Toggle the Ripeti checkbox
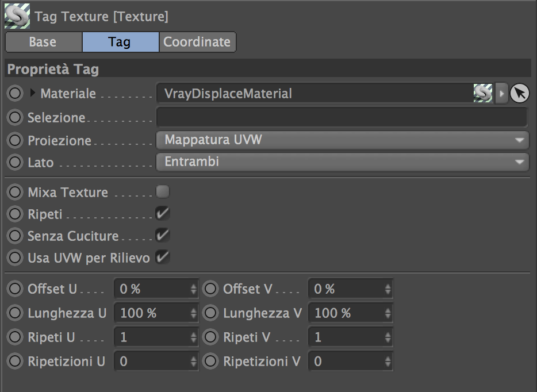Image resolution: width=537 pixels, height=392 pixels. [163, 214]
